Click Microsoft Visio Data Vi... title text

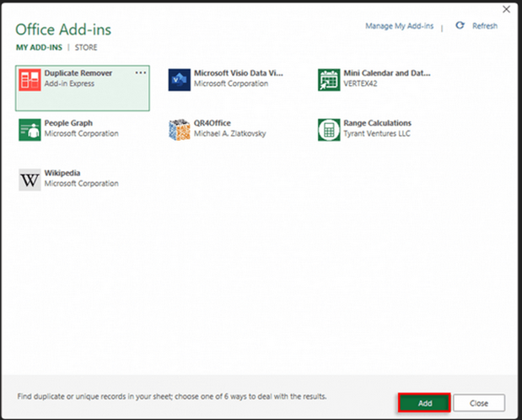239,73
